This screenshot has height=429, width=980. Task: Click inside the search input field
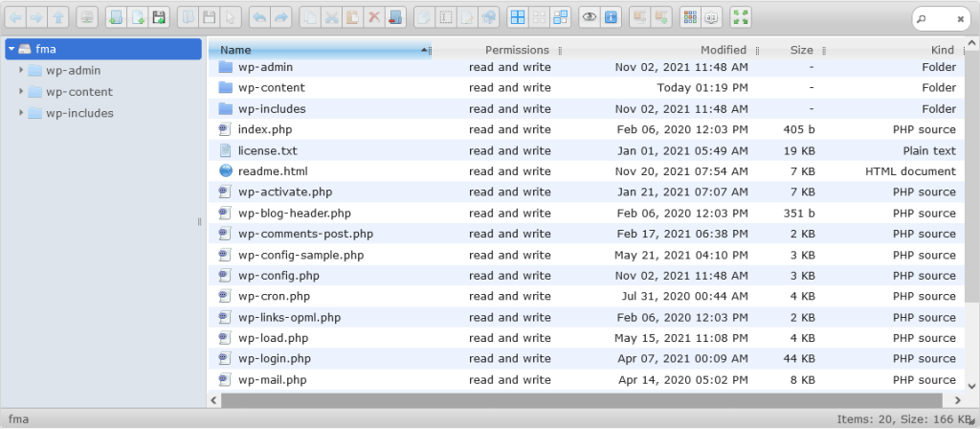(x=941, y=19)
